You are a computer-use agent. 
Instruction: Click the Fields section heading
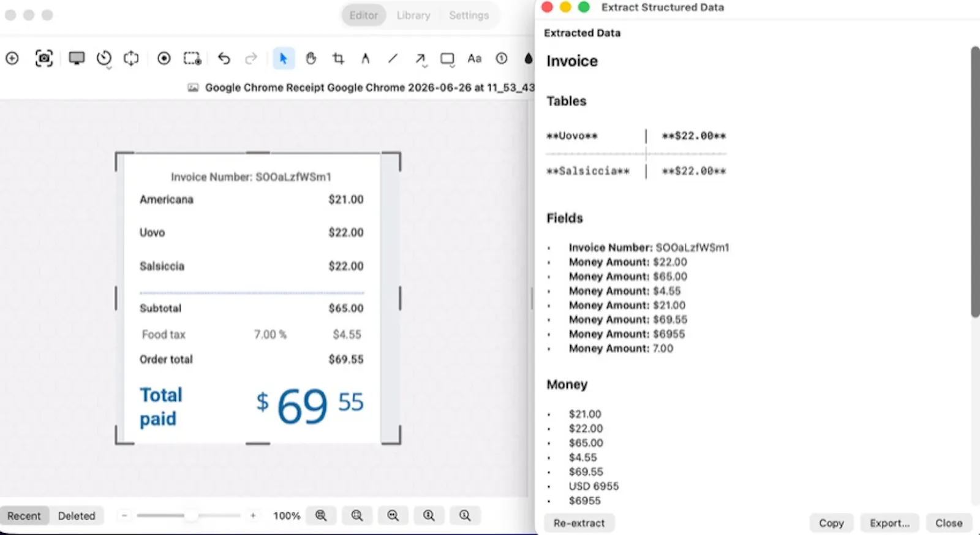pos(565,218)
